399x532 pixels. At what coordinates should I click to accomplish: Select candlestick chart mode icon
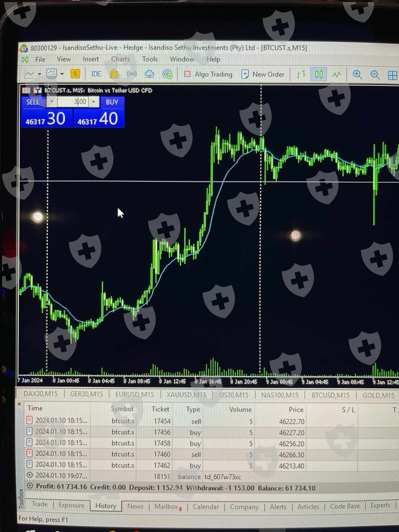click(319, 74)
